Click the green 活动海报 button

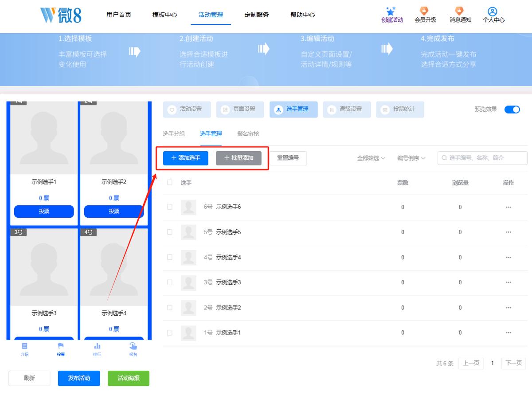[129, 378]
